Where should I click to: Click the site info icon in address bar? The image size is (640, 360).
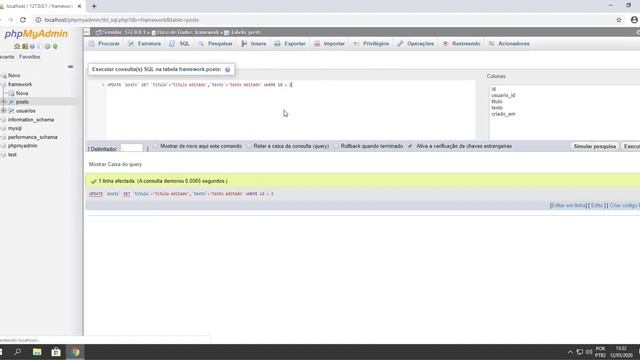click(x=38, y=20)
